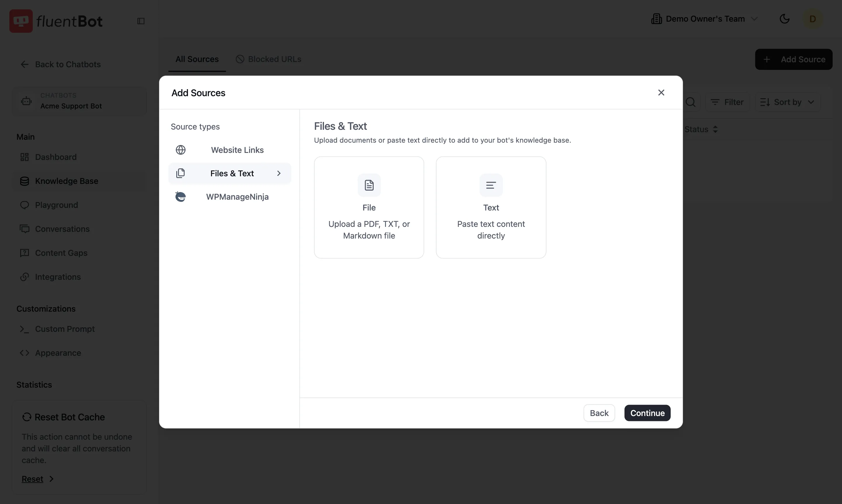This screenshot has height=504, width=842.
Task: Click the Conversations icon
Action: click(x=25, y=229)
